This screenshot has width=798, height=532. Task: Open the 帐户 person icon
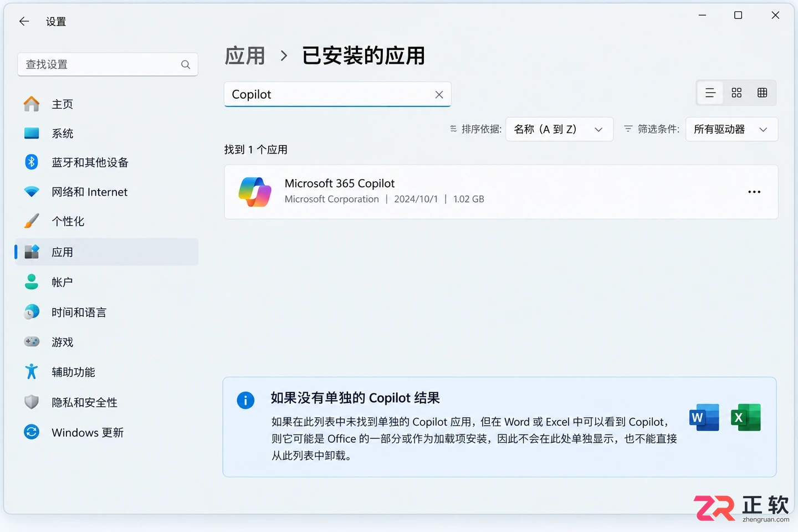(x=32, y=282)
